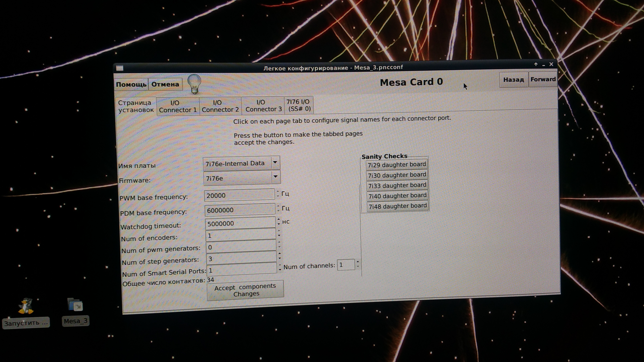Image resolution: width=644 pixels, height=362 pixels.
Task: Toggle 7i29 daughter board sanity check
Action: click(397, 165)
